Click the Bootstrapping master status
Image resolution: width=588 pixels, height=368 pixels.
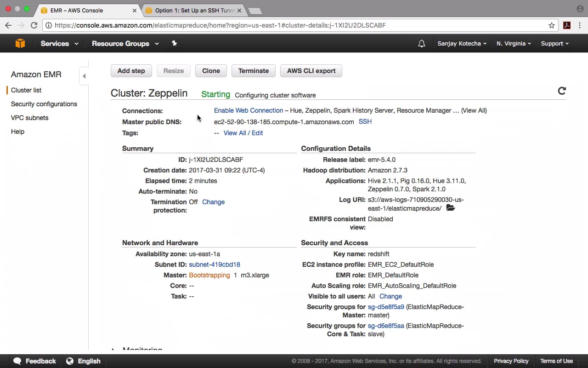(x=209, y=275)
